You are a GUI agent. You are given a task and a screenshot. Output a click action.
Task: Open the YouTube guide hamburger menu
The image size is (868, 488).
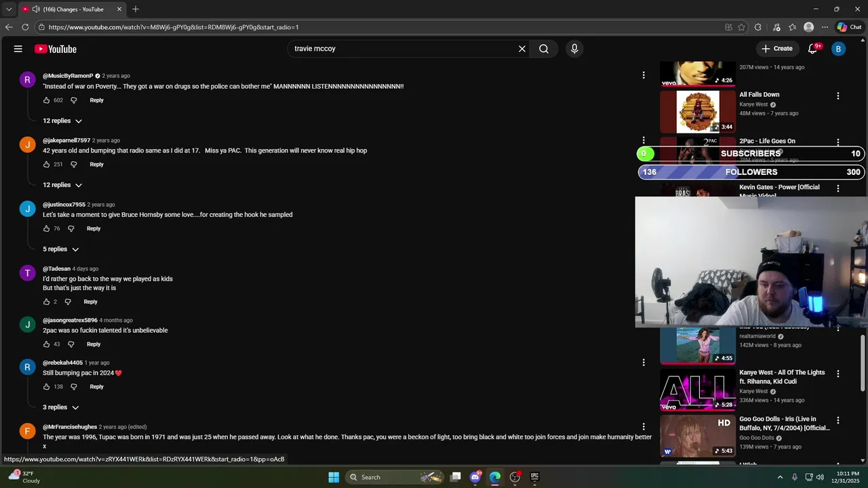tap(18, 49)
